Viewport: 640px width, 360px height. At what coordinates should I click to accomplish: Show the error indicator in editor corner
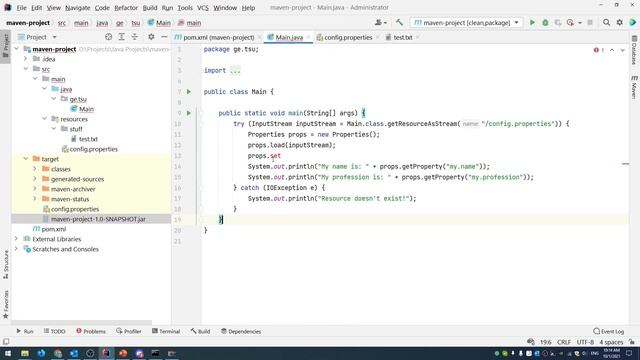coord(599,50)
